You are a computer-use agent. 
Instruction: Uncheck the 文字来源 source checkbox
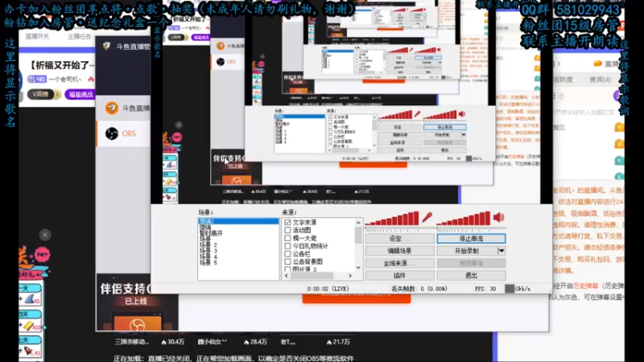(287, 223)
